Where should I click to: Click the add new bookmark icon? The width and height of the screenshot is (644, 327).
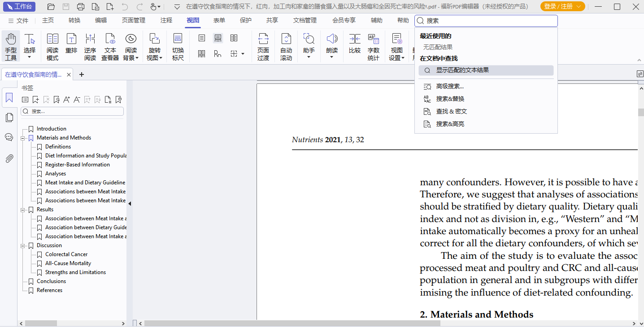pos(36,100)
